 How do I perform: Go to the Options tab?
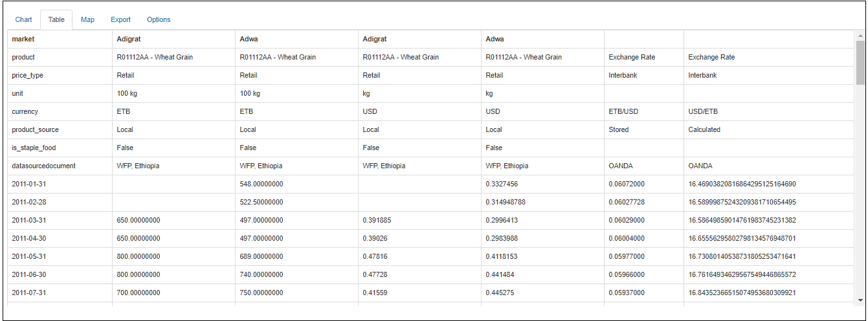[x=159, y=19]
